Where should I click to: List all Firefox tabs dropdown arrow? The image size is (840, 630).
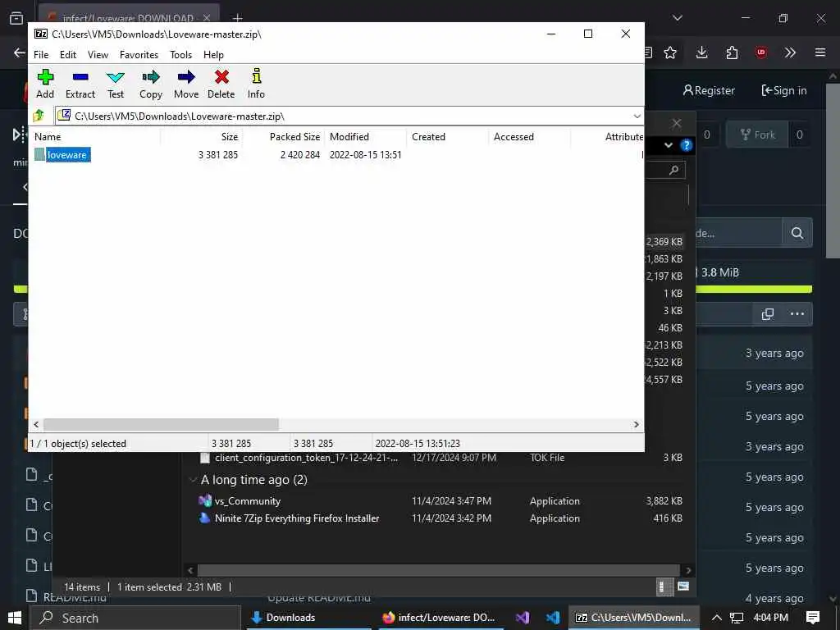[677, 18]
